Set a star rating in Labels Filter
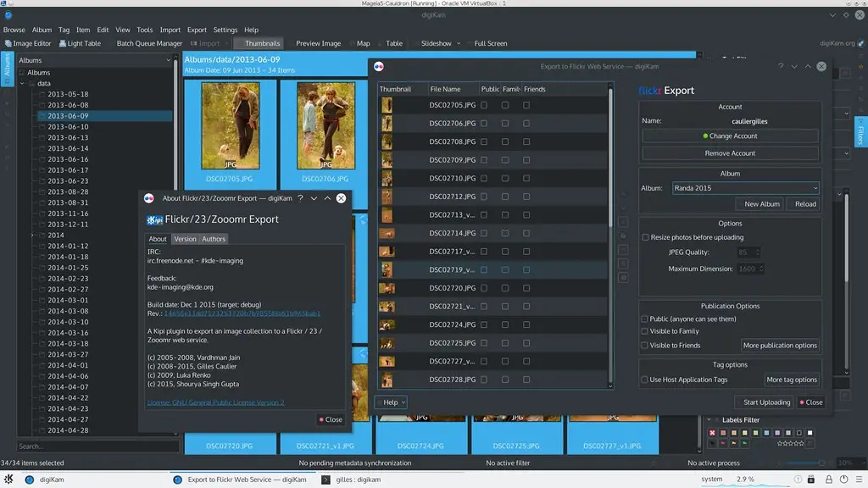The image size is (868, 488). click(790, 443)
